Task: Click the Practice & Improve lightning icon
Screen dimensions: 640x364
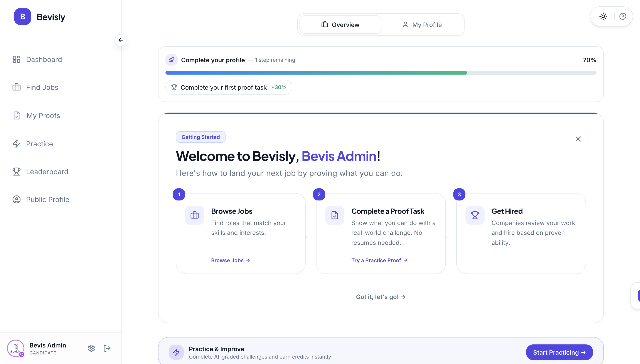Action: pos(176,352)
